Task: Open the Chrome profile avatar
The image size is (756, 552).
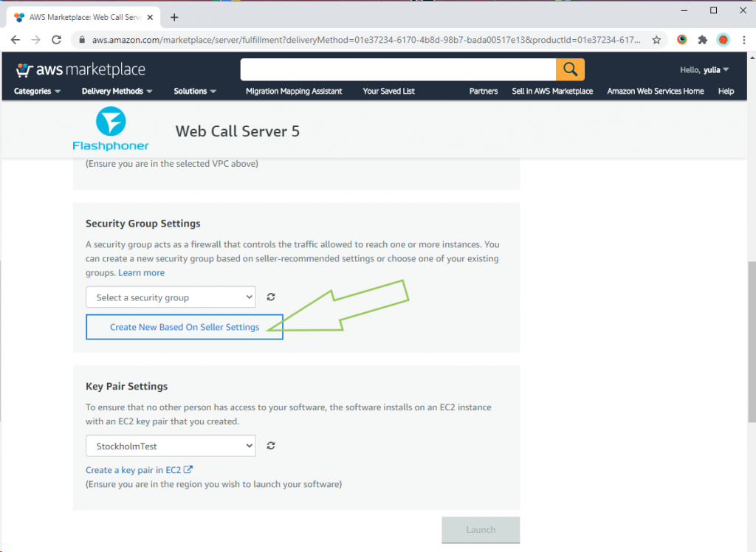Action: point(723,40)
